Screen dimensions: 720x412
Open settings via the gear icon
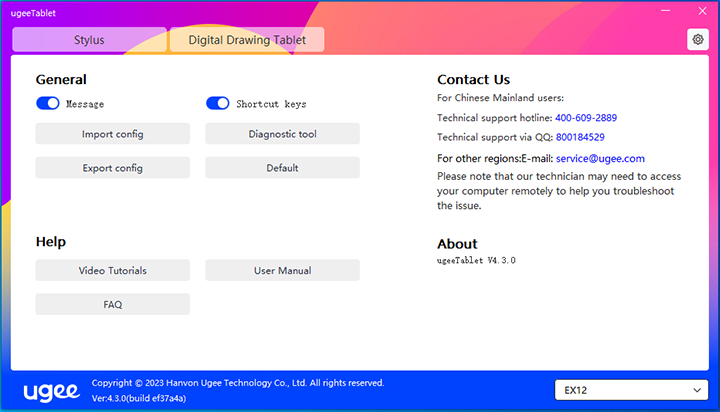point(697,39)
